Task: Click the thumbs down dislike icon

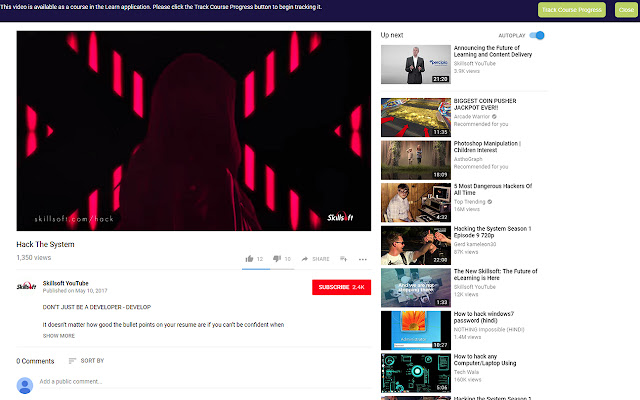Action: pos(277,259)
